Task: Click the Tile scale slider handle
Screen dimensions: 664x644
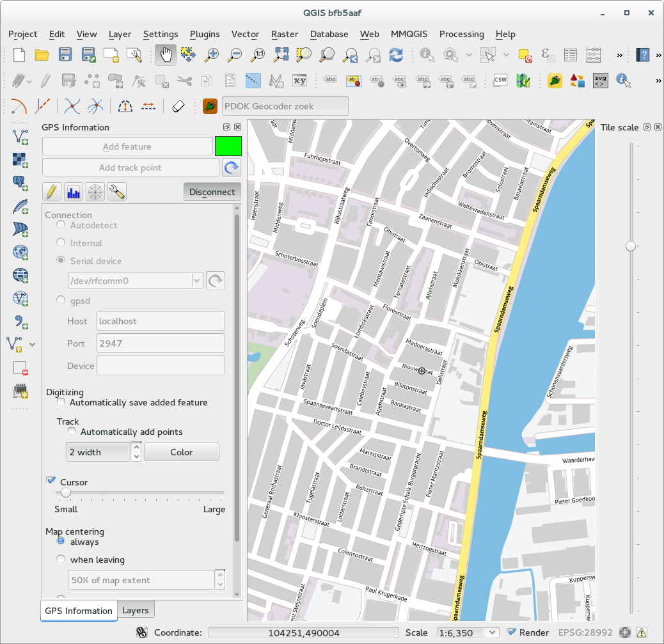Action: coord(631,246)
